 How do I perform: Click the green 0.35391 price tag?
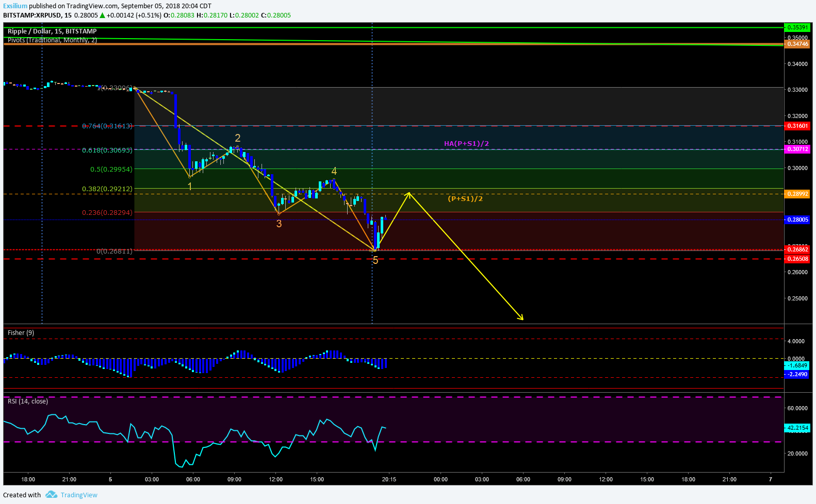click(797, 27)
